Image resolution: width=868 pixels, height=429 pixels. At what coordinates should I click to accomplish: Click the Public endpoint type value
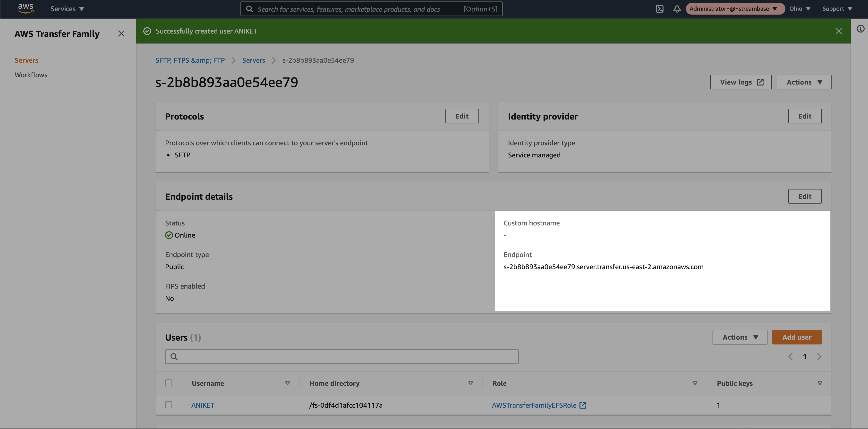[x=174, y=267]
